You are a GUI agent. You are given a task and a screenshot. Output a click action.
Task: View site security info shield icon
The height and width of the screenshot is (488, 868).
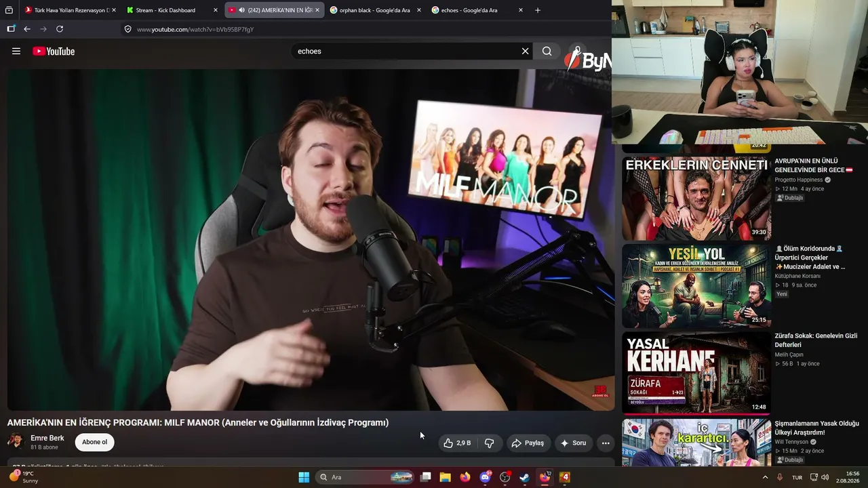coord(127,29)
